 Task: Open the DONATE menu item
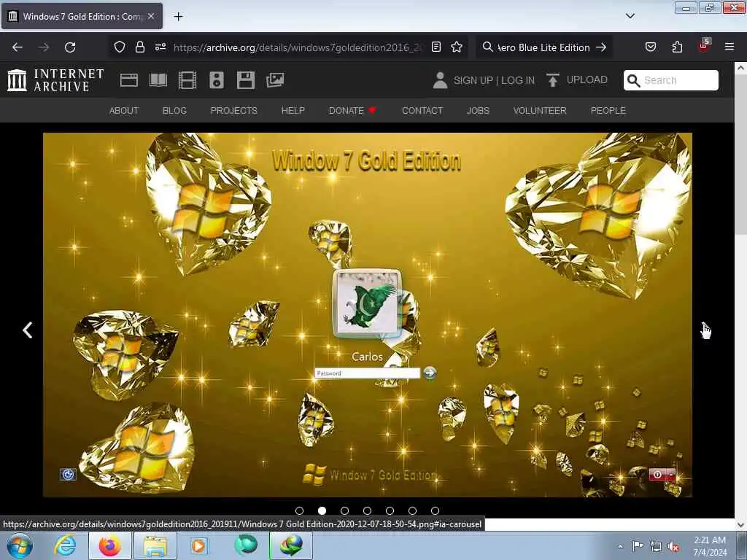point(352,111)
